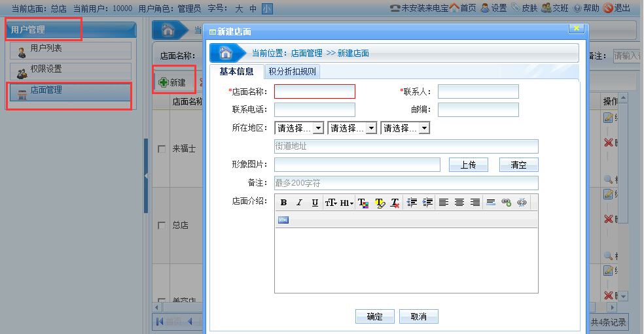Select the 大 font size option

(239, 8)
